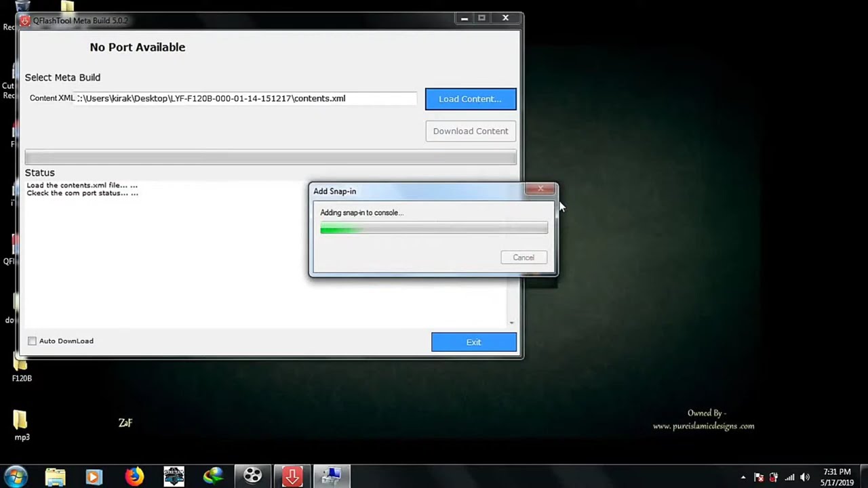
Task: Click the 'Status' heading label
Action: [x=40, y=173]
